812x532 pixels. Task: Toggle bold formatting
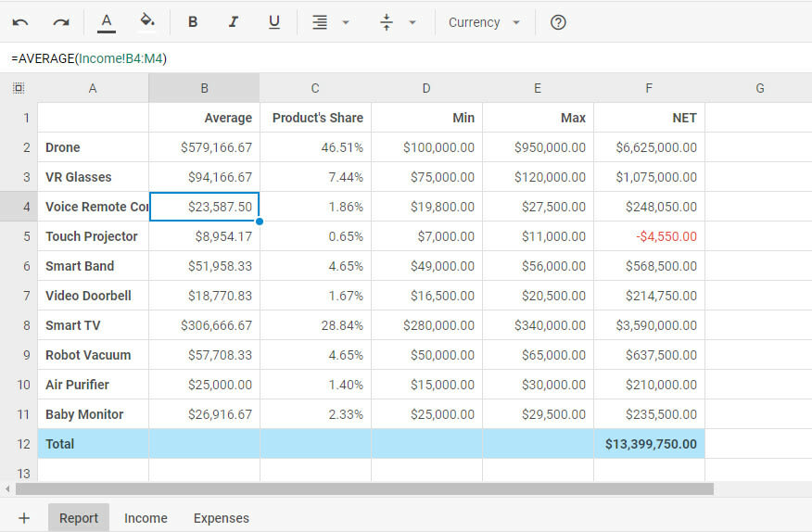193,22
